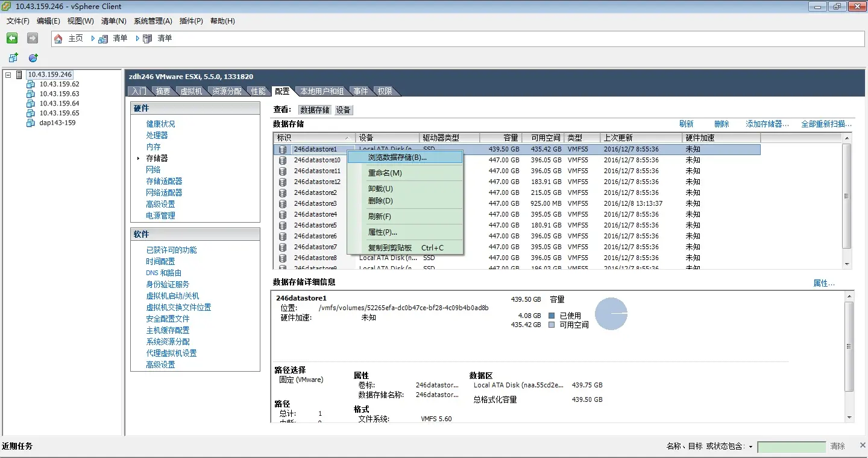Image resolution: width=868 pixels, height=458 pixels.
Task: Click the home icon labeled 主页
Action: [x=58, y=39]
